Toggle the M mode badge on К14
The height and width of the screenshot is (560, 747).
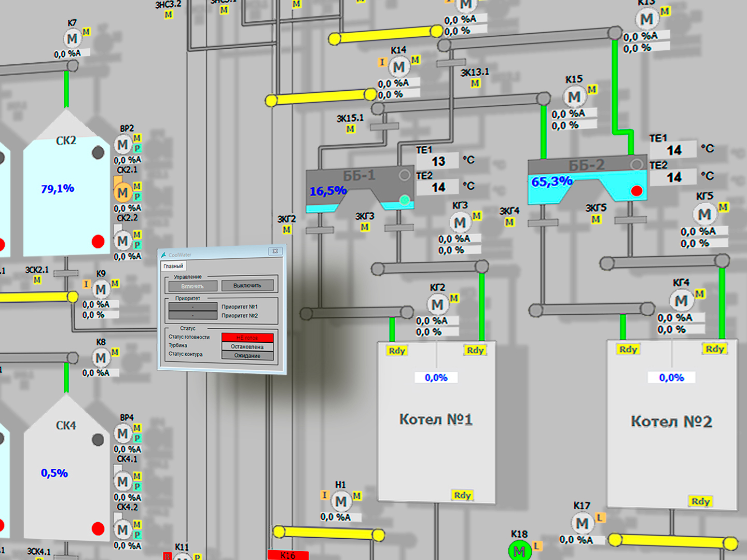tap(415, 60)
